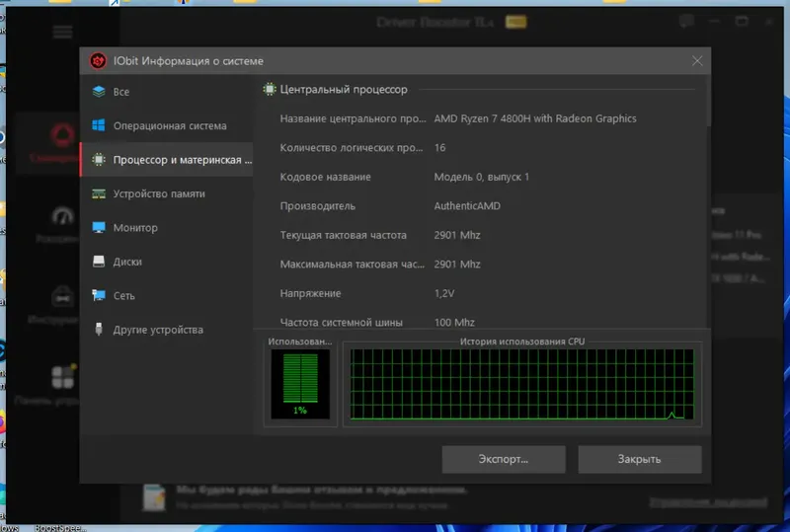Click the "Кодовое название" label

(326, 177)
